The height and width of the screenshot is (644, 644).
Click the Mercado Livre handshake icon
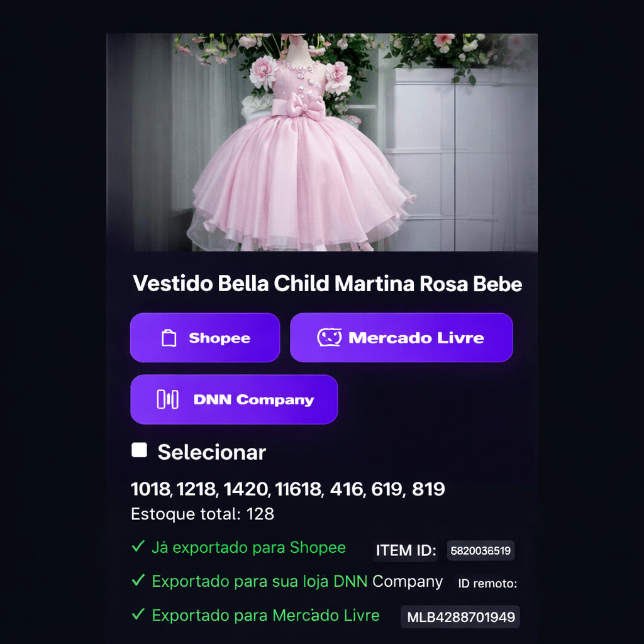(x=329, y=337)
